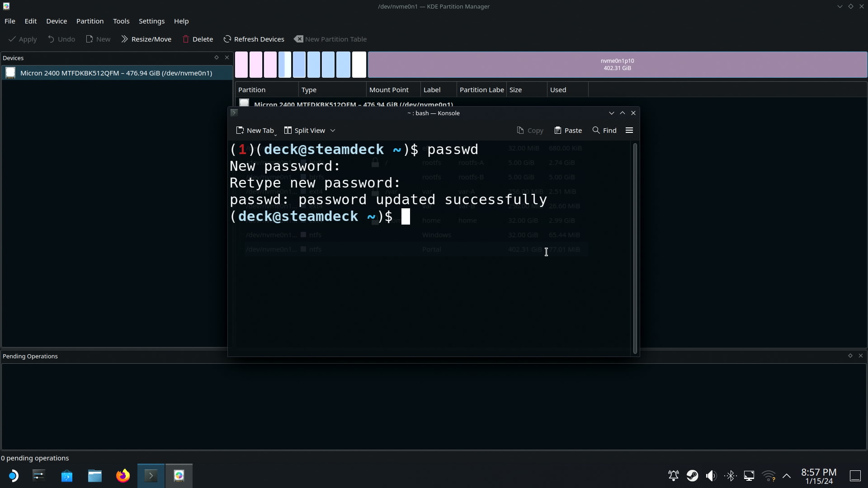Open Konsole hamburger menu icon
Viewport: 868px width, 488px height.
[629, 130]
